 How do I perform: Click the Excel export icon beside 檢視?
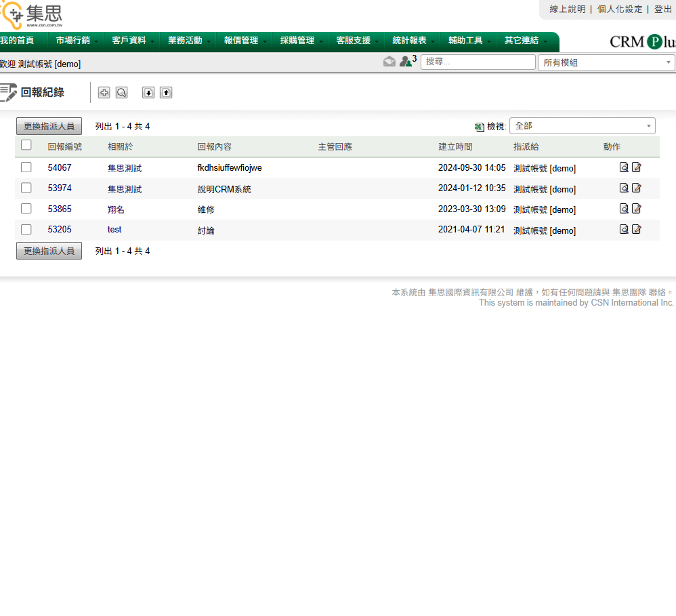point(480,127)
